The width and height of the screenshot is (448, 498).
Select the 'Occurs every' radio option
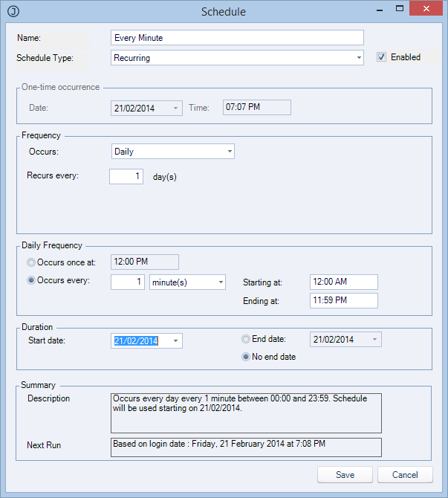pos(31,282)
